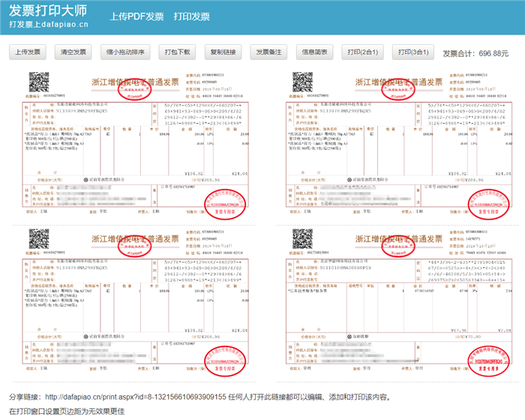Click the 浙江增值税电子普通发票 title on bottom-left invoice
525x420 pixels.
click(135, 239)
